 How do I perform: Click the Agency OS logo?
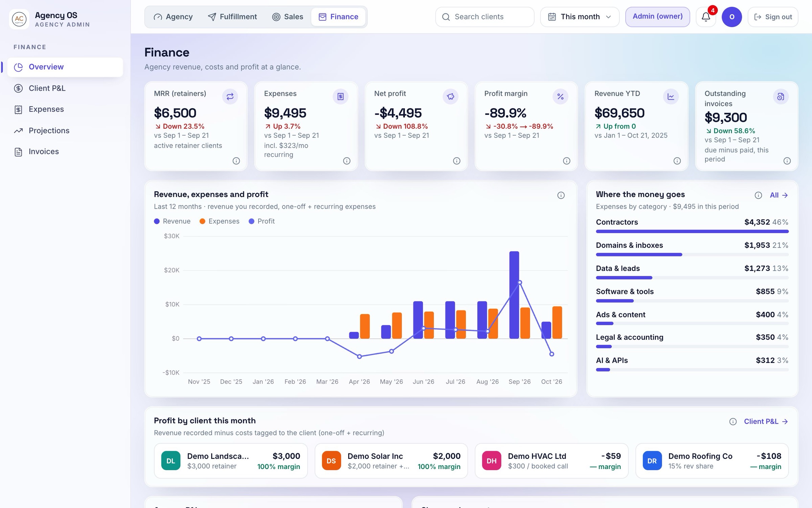click(19, 19)
